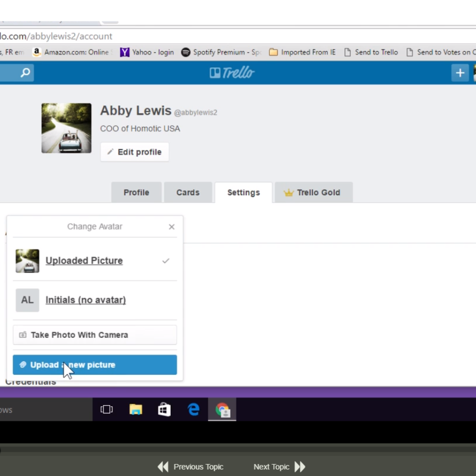476x476 pixels.
Task: Go to Next Topic
Action: click(x=279, y=466)
